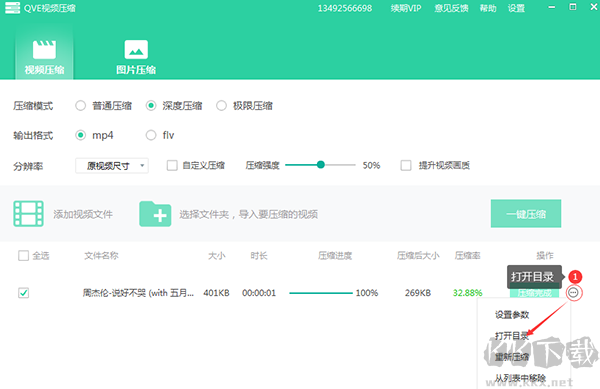Choose 重新压缩 from the context menu
600x389 pixels.
point(512,357)
